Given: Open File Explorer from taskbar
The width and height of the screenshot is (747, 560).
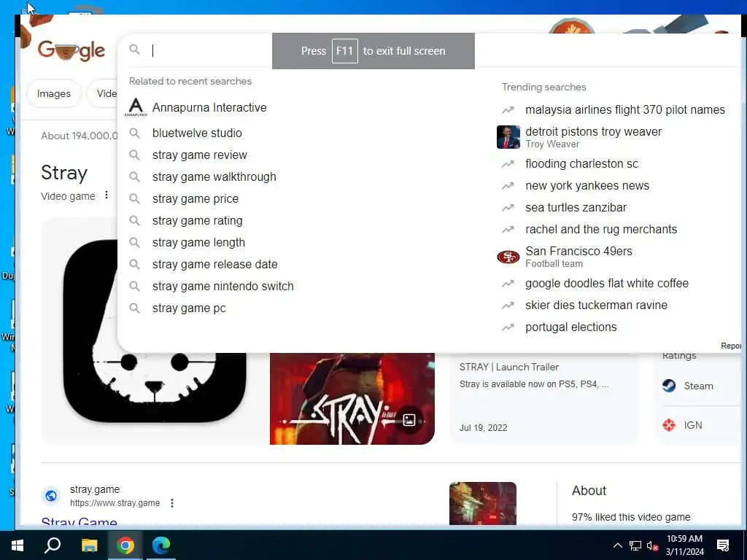Looking at the screenshot, I should pos(89,545).
